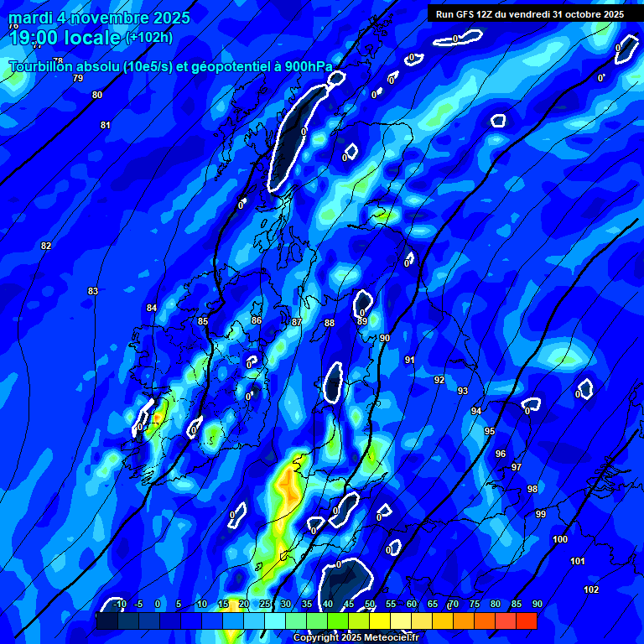The width and height of the screenshot is (644, 644).
Task: Open the Copyright 2025 Meteociel.fr link
Action: pos(356,638)
